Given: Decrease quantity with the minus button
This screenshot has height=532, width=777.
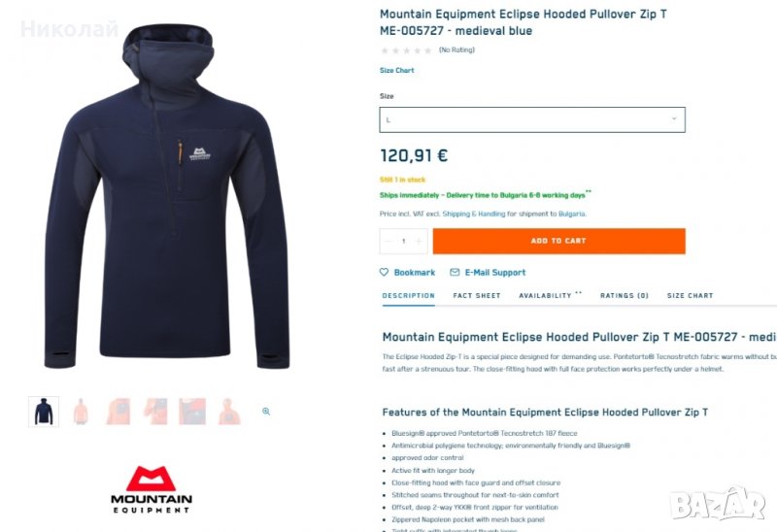Looking at the screenshot, I should coord(388,241).
